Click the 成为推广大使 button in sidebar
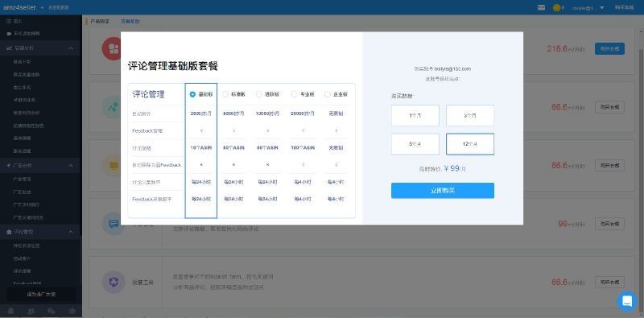Image resolution: width=644 pixels, height=318 pixels. click(41, 294)
